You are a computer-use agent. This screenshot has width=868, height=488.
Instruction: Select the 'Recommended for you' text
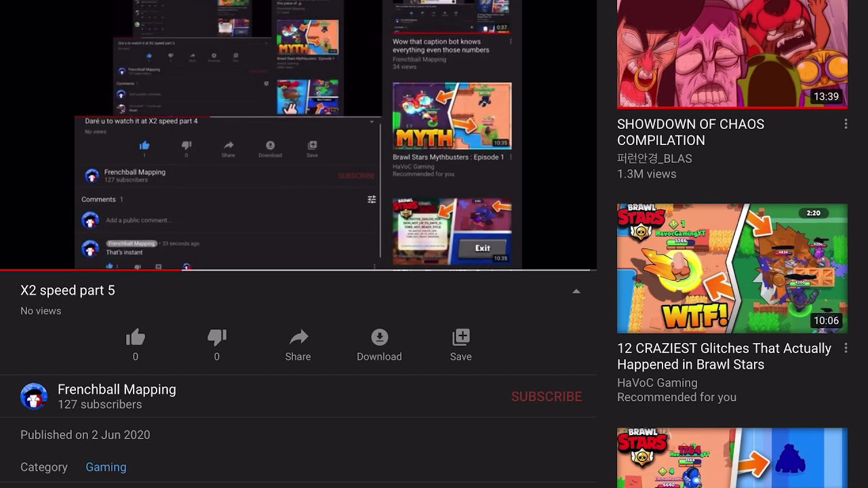click(677, 398)
